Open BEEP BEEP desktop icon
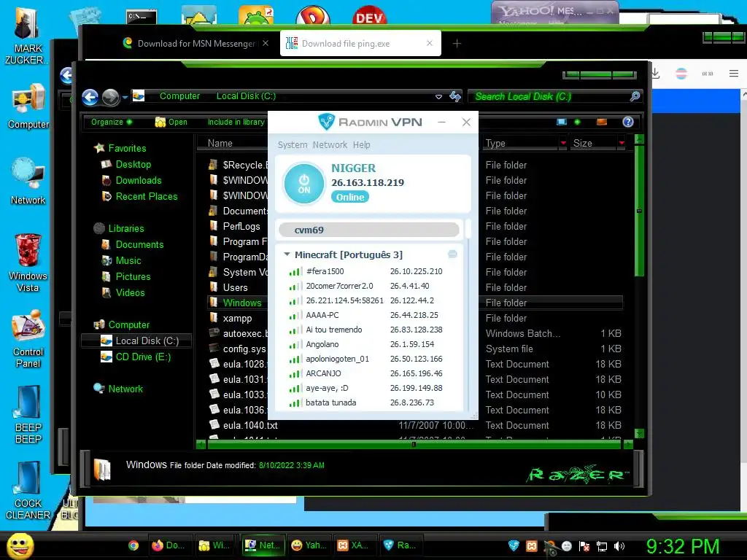 pyautogui.click(x=28, y=415)
